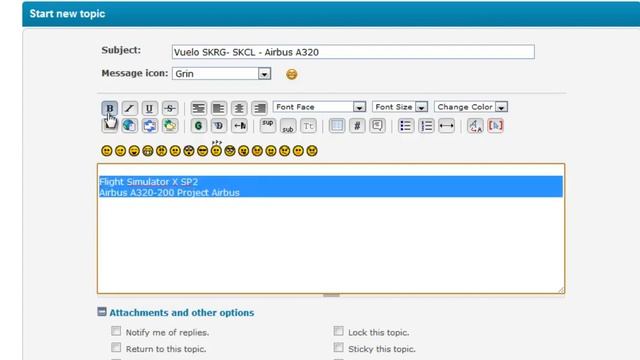The image size is (640, 360).
Task: Check Return to this topic
Action: [x=116, y=347]
